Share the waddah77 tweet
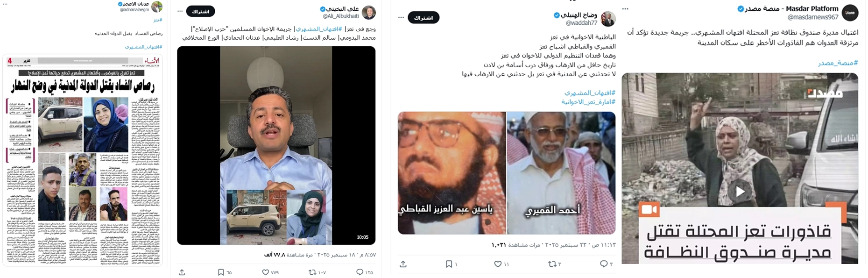 [403, 264]
